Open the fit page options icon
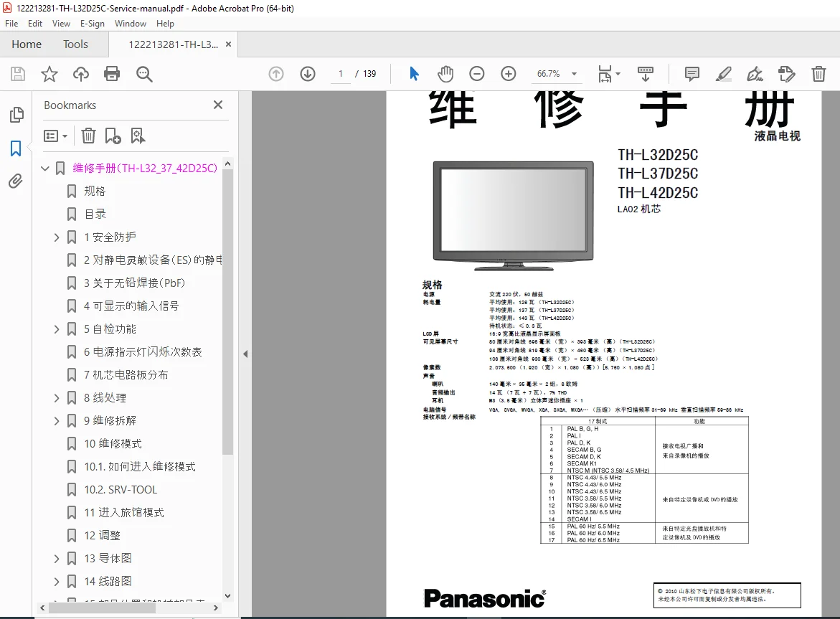Screen dimensions: 840x619 [608, 74]
